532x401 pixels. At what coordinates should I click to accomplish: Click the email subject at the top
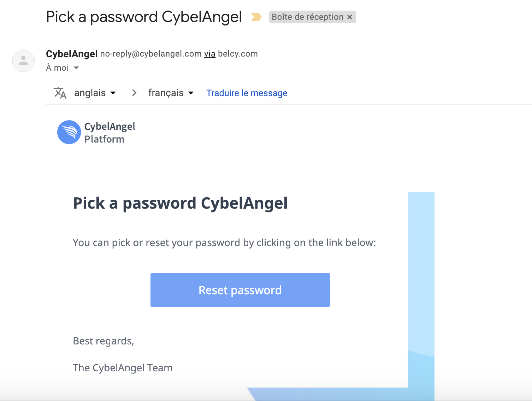pyautogui.click(x=144, y=17)
